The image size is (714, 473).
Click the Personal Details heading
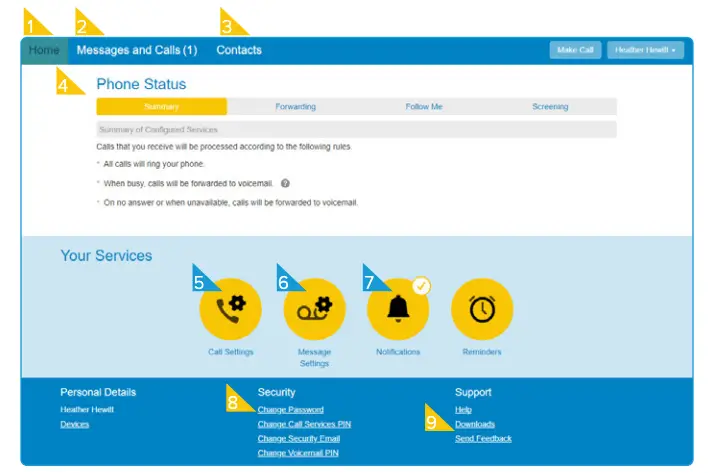coord(98,392)
